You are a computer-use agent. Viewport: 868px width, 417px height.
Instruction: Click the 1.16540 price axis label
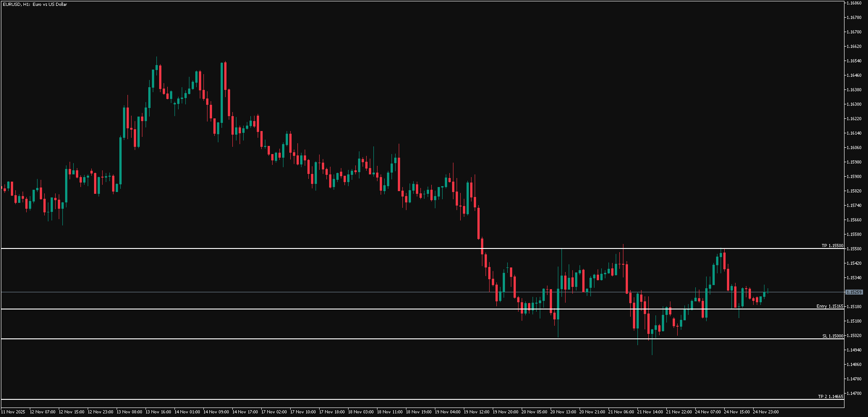pyautogui.click(x=854, y=61)
